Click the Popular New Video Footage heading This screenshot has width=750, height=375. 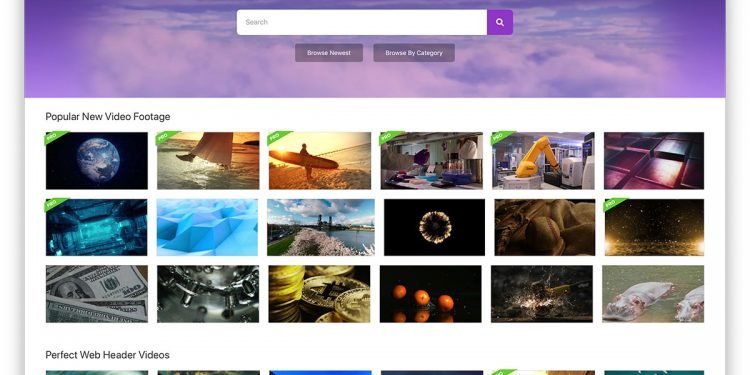(108, 117)
